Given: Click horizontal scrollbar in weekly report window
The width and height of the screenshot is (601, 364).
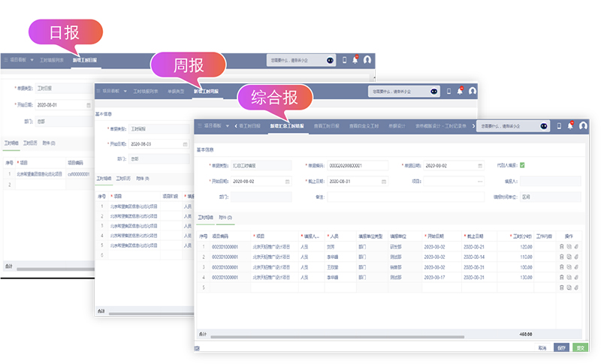Looking at the screenshot, I should [152, 314].
